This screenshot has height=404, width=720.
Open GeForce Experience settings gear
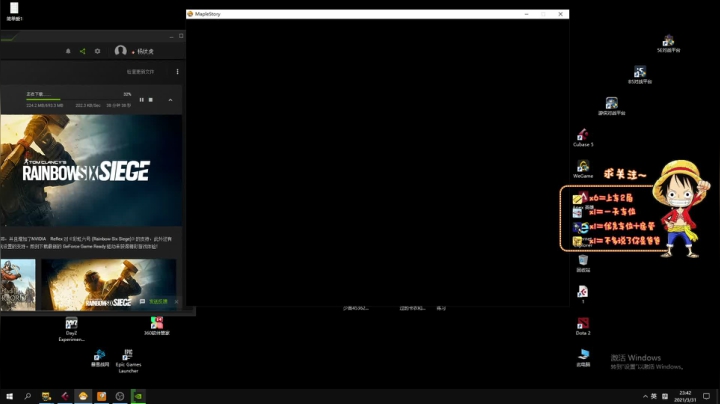coord(97,51)
